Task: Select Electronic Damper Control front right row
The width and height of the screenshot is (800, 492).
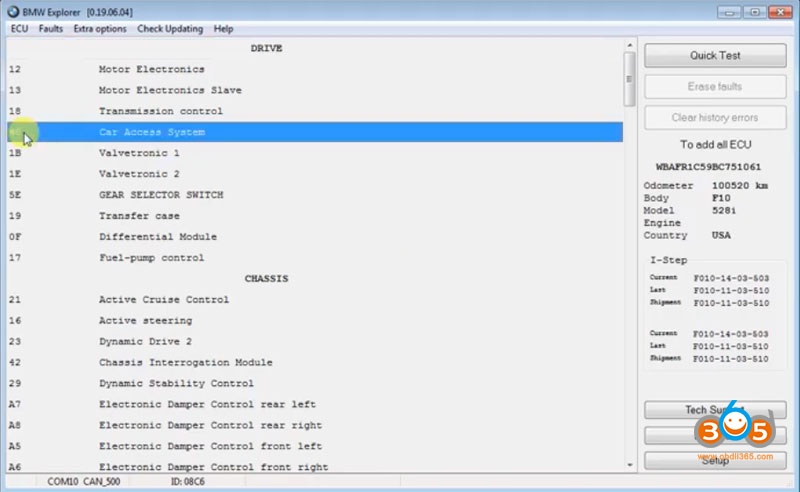Action: (x=315, y=466)
